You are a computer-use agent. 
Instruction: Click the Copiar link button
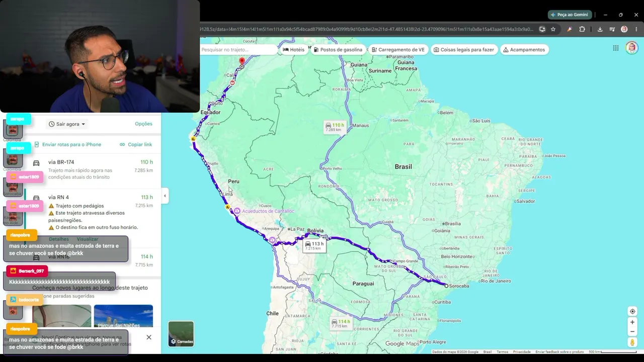136,144
